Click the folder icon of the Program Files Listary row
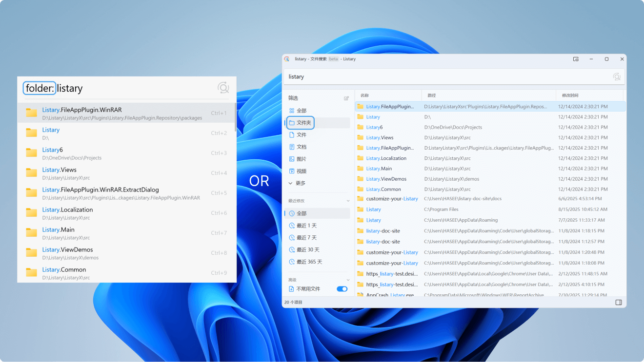Viewport: 644px width, 362px height. click(x=361, y=210)
